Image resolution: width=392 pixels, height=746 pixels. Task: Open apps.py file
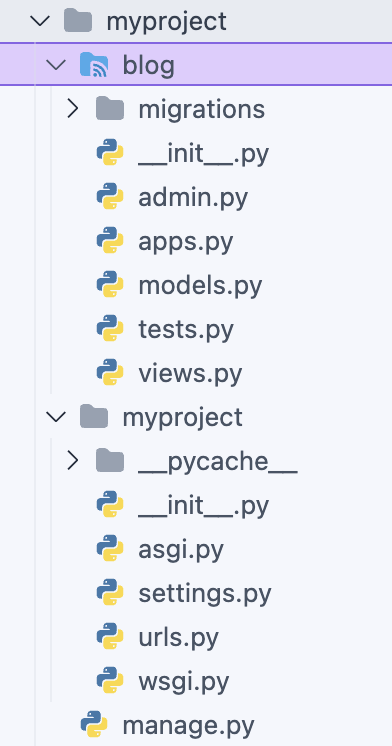(186, 242)
